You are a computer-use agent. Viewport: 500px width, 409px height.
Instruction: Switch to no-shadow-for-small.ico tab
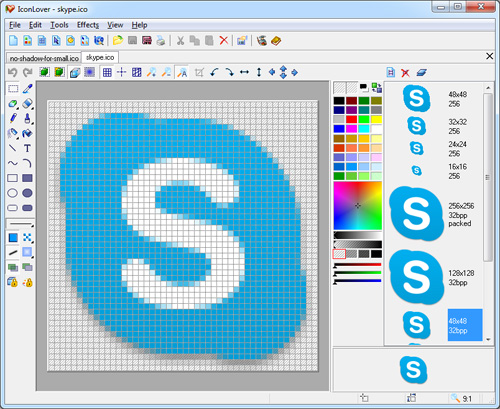coord(44,58)
